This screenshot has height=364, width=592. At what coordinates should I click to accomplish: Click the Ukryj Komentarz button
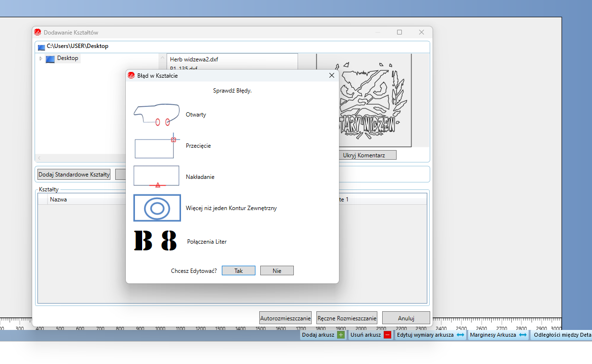(x=363, y=155)
